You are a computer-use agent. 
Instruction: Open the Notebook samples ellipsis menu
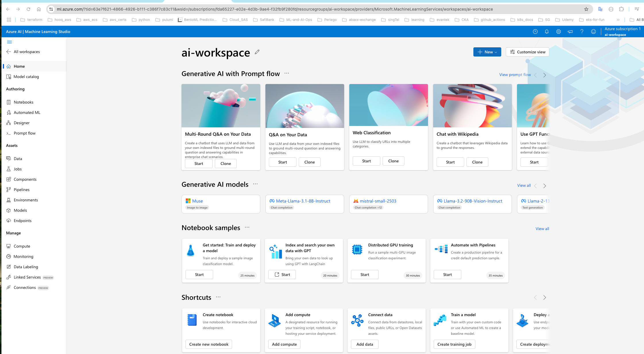point(247,227)
